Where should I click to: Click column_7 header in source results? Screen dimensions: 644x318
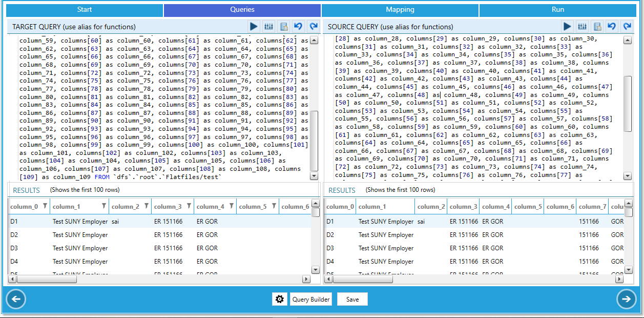pyautogui.click(x=593, y=207)
